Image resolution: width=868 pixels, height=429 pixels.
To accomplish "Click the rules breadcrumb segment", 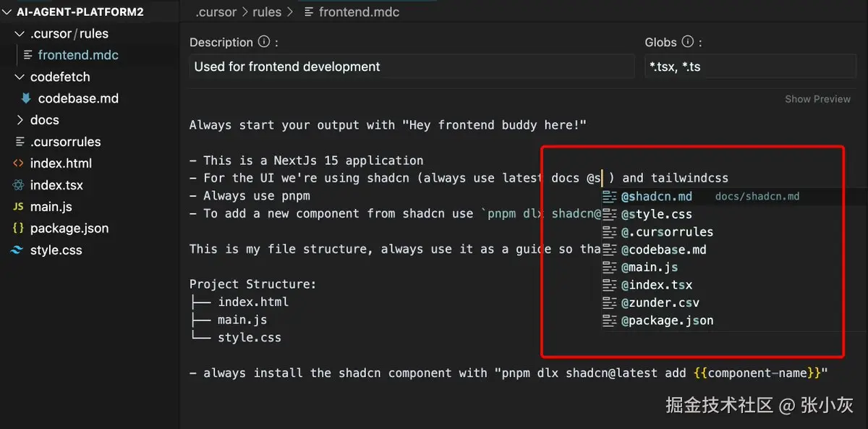I will coord(268,12).
